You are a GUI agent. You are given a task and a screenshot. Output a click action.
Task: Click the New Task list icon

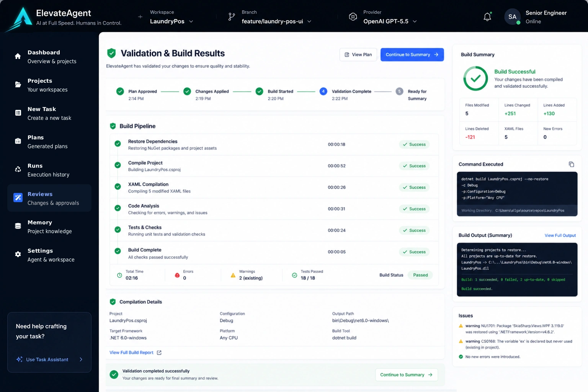tap(18, 113)
